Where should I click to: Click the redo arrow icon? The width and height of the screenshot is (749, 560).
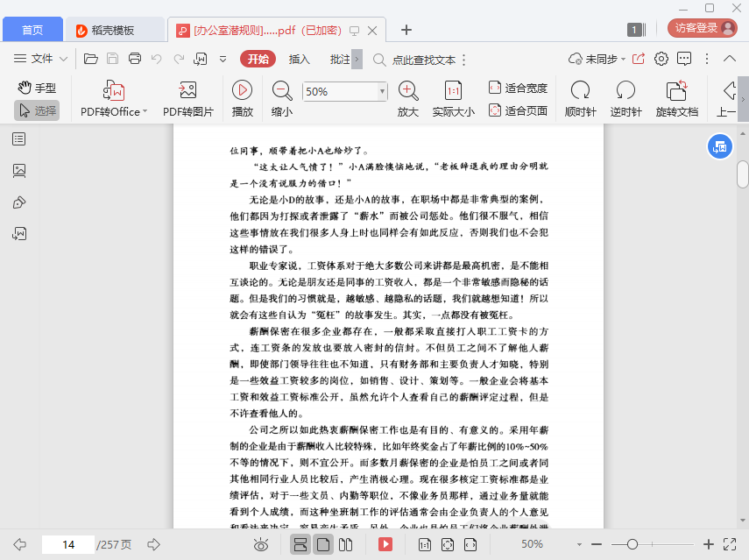(179, 59)
